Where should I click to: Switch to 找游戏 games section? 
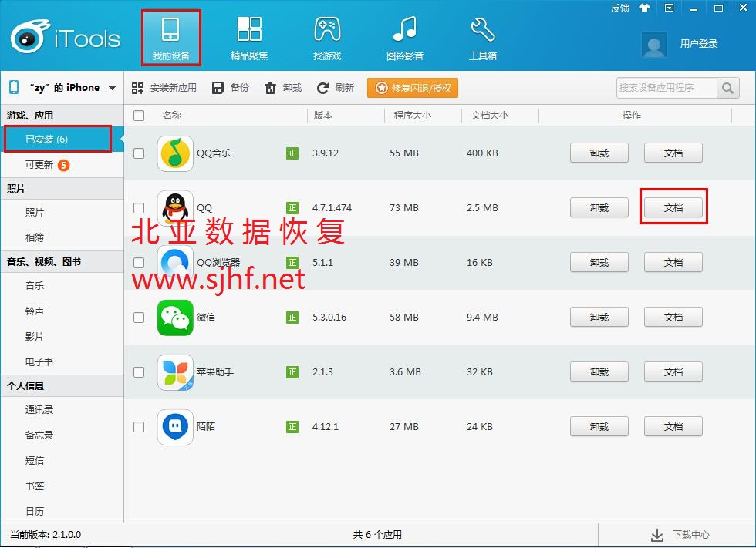(x=327, y=38)
